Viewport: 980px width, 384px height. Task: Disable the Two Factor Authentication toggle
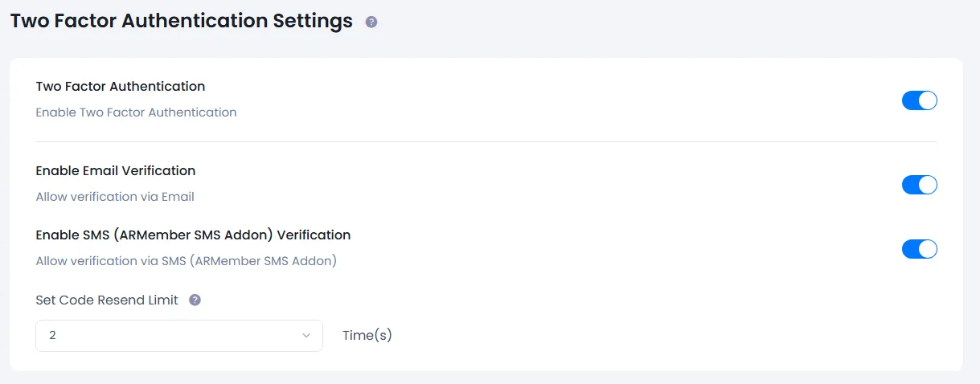tap(919, 100)
